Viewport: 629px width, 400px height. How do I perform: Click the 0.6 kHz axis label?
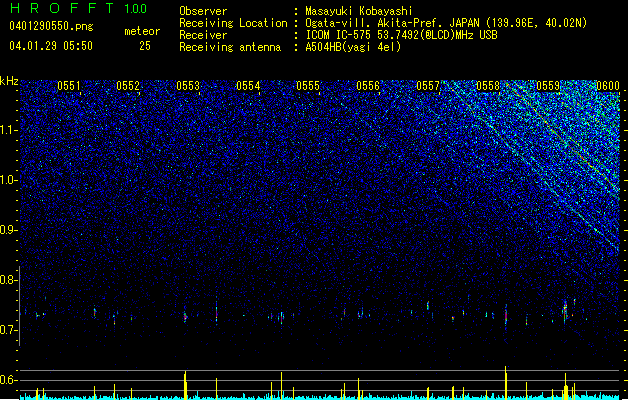pos(9,380)
